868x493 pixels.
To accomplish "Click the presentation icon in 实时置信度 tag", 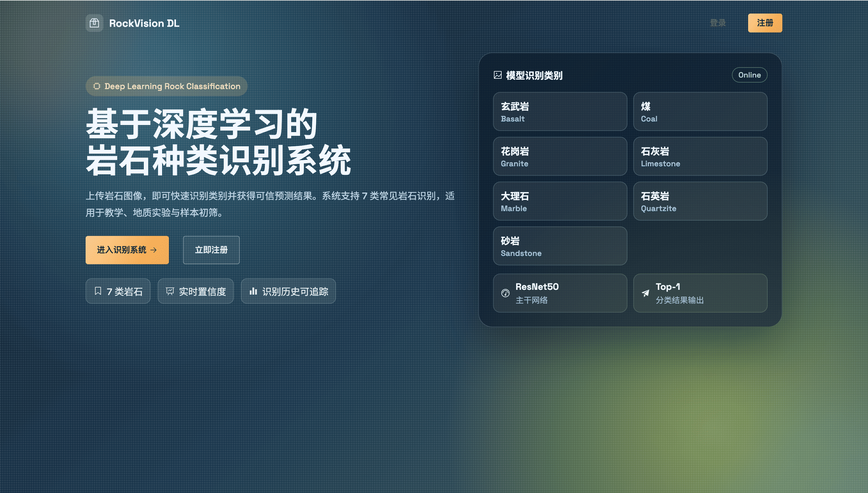I will pyautogui.click(x=170, y=291).
